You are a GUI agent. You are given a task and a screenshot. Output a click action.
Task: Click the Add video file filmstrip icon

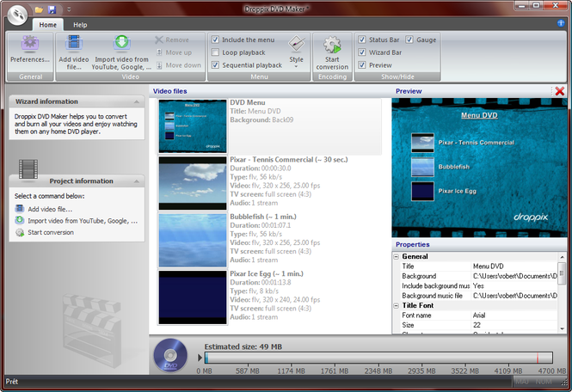click(x=74, y=43)
